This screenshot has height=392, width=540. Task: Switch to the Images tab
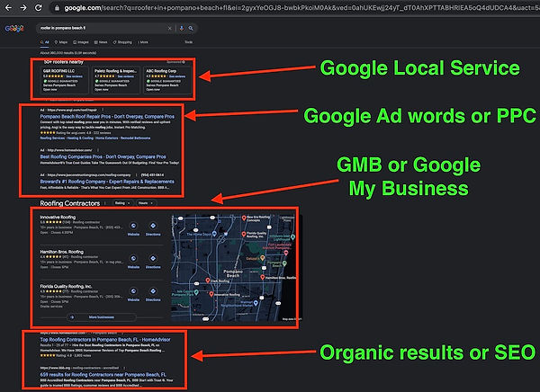81,42
